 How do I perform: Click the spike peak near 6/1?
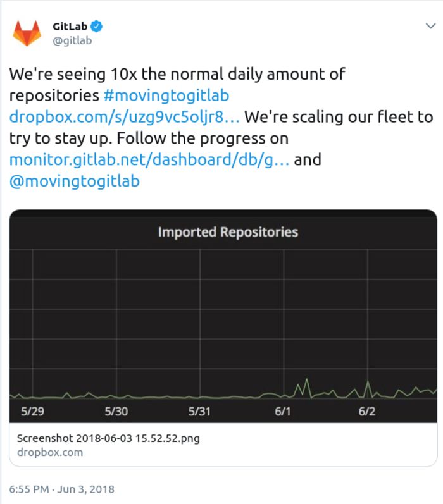pos(306,379)
